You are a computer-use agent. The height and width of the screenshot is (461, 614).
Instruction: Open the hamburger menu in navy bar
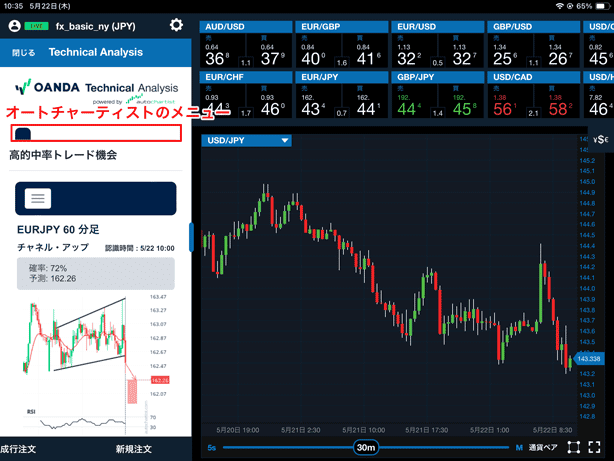pos(38,199)
